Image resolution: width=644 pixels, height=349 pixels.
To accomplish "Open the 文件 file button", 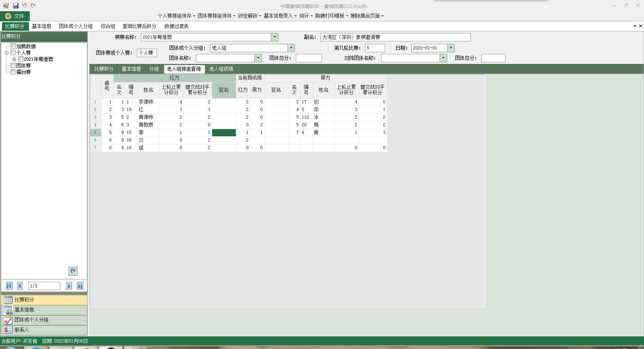I will pos(14,16).
